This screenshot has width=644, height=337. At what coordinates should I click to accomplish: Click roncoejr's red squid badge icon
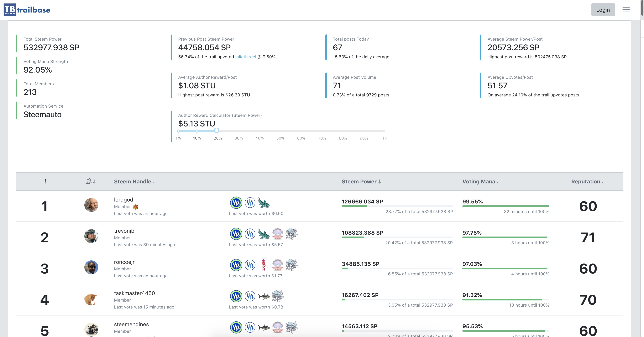pyautogui.click(x=264, y=265)
